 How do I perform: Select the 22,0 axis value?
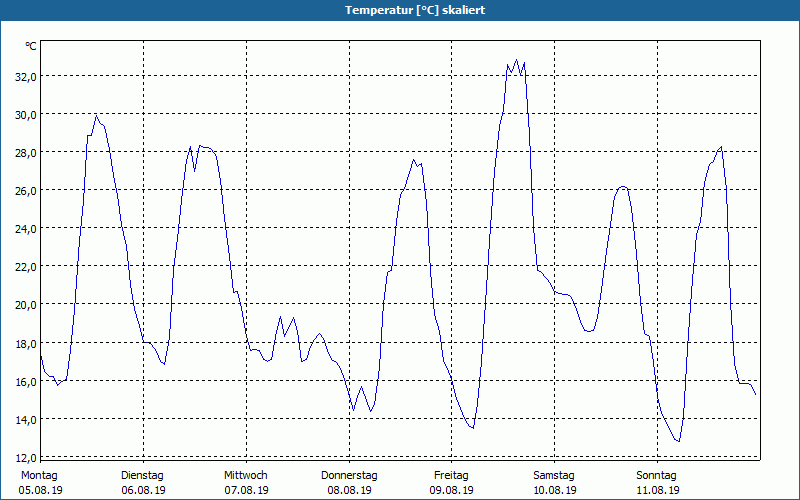26,267
